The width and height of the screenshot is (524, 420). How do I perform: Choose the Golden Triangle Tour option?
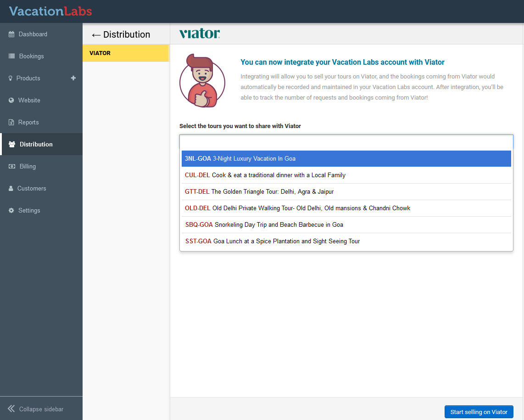tap(346, 192)
